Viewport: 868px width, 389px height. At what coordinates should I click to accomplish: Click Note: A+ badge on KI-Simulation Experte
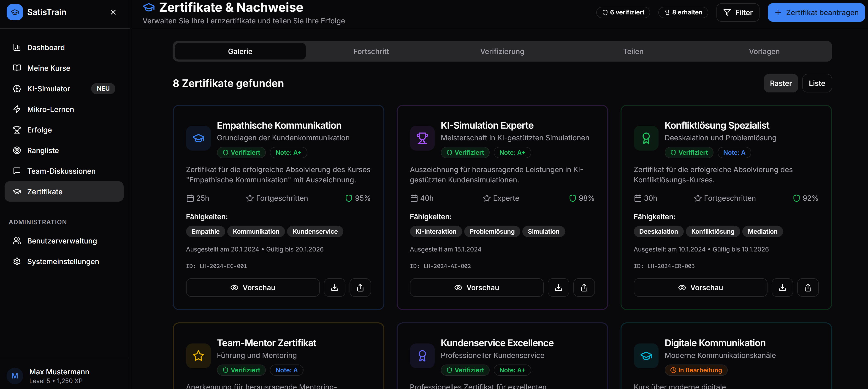pos(512,153)
